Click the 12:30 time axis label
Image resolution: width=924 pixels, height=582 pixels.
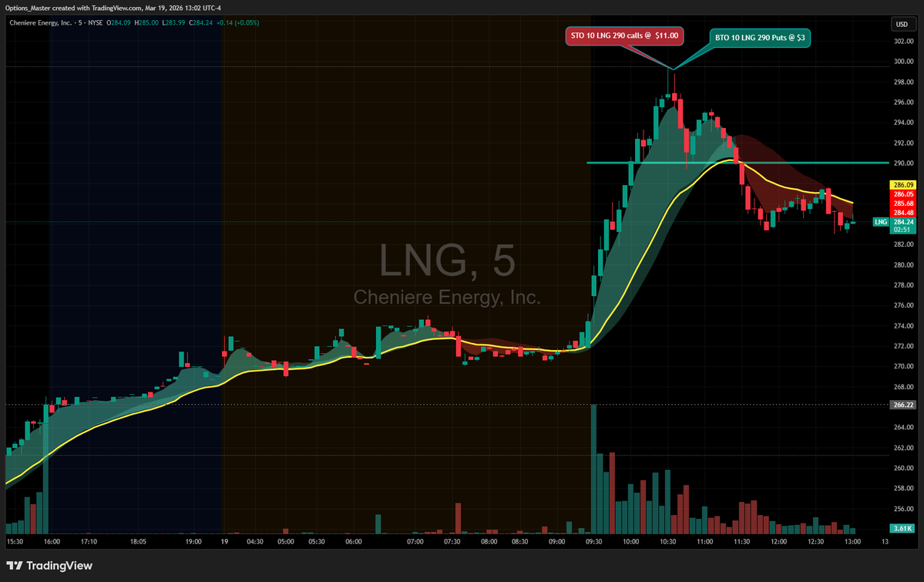pos(815,541)
